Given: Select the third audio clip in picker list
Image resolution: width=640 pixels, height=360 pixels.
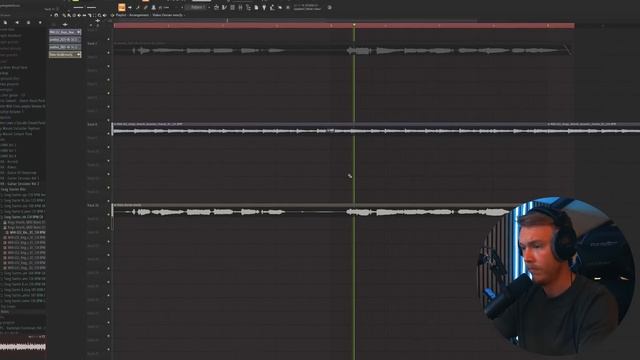Looking at the screenshot, I should 65,47.
